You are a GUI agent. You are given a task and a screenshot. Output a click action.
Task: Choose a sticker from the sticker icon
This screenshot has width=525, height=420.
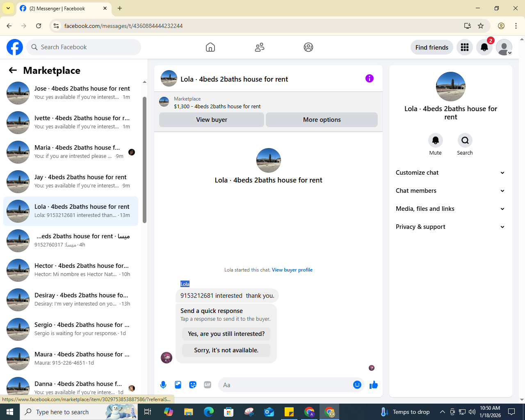click(193, 385)
